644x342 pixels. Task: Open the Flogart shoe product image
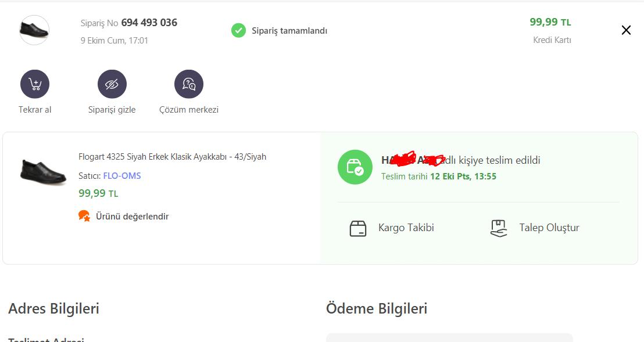(43, 172)
